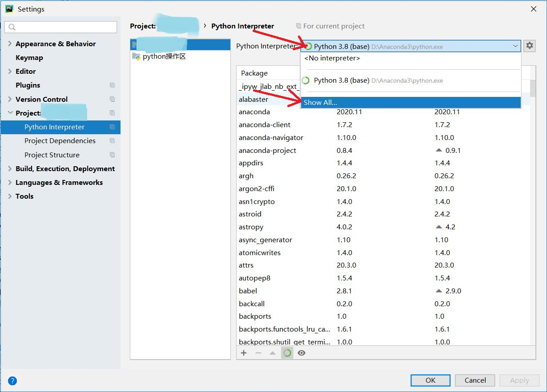Click the settings search field
The height and width of the screenshot is (392, 547).
[61, 27]
